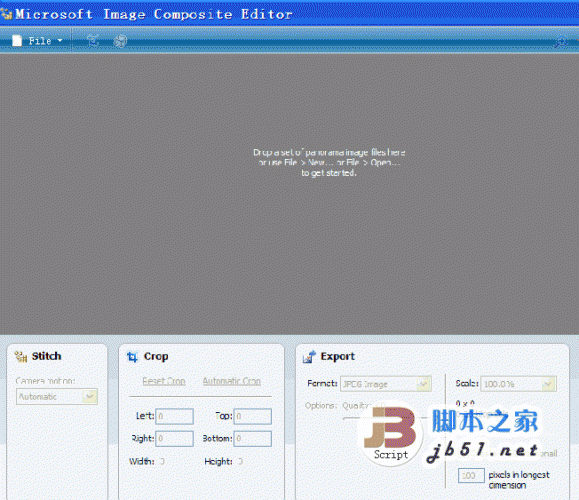This screenshot has width=579, height=500.
Task: Open the Scale 100.0% dropdown
Action: coord(518,384)
